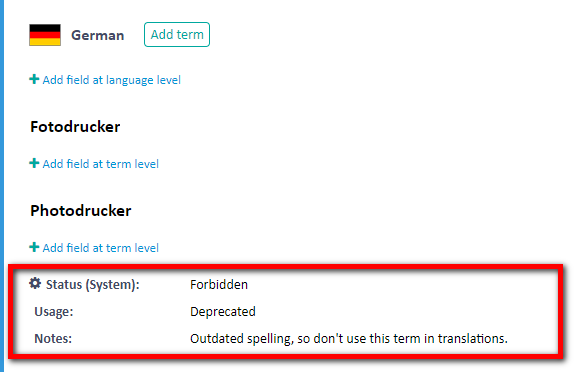Click the Notes field label

53,338
